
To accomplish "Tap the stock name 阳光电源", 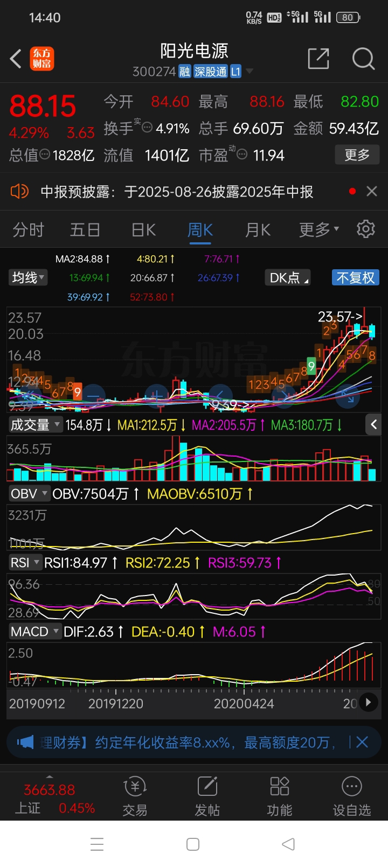I will click(x=194, y=51).
